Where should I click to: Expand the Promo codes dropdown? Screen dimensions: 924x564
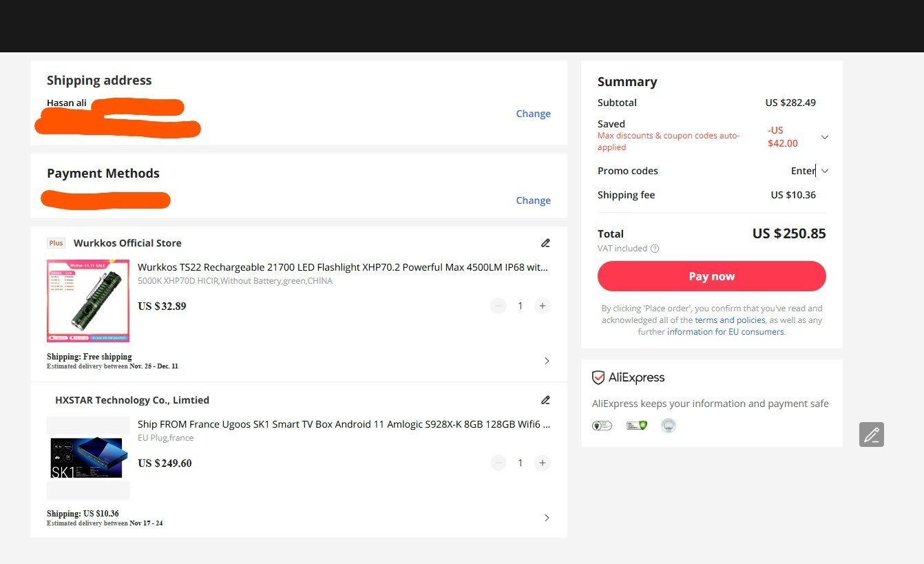coord(825,171)
